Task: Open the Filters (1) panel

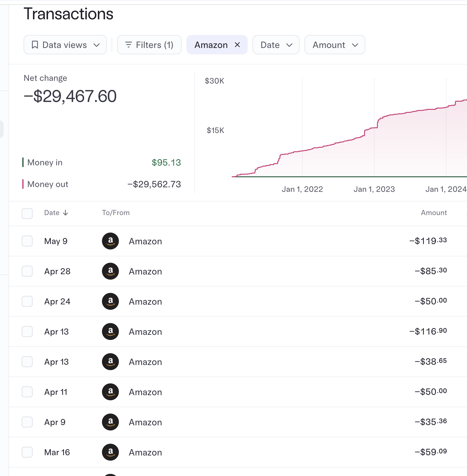Action: coord(149,45)
